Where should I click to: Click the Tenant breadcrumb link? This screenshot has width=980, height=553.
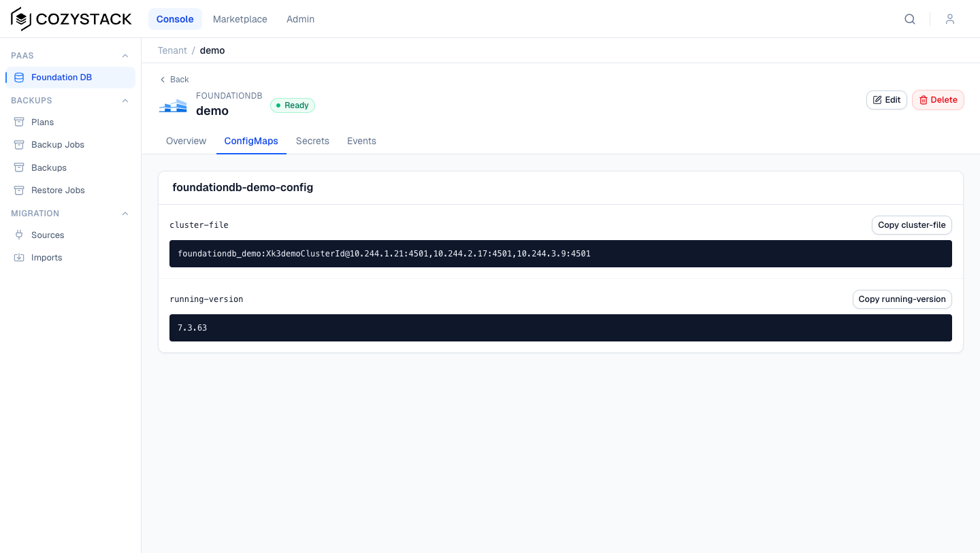click(172, 50)
